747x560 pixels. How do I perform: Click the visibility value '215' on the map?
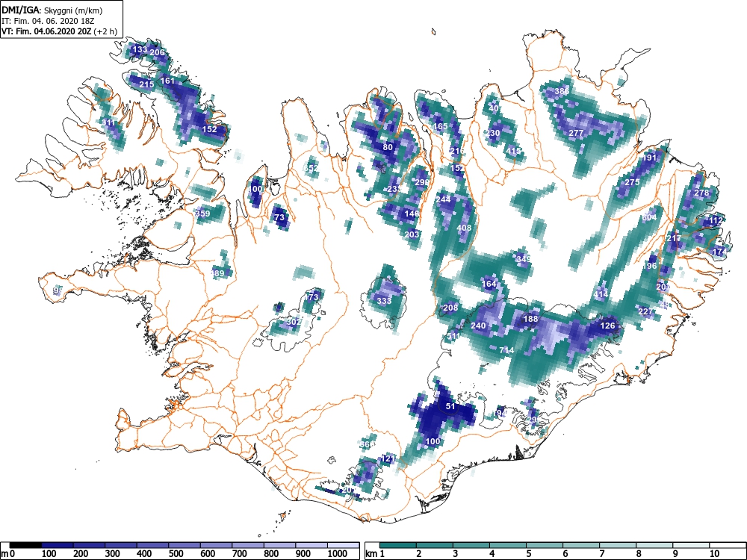click(146, 84)
